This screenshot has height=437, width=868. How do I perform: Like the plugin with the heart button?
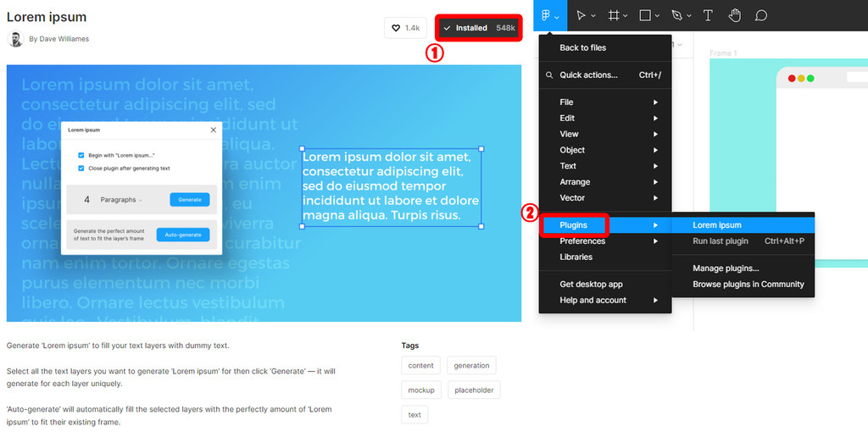[406, 28]
